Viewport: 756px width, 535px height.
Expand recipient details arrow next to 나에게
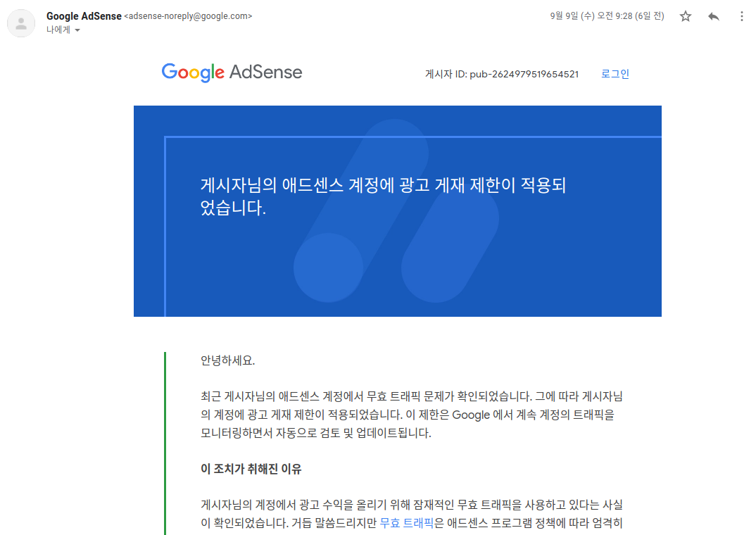point(77,30)
